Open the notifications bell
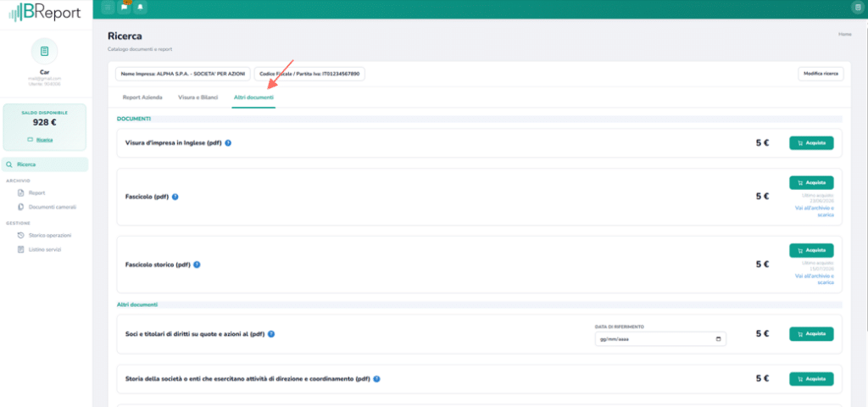The height and width of the screenshot is (407, 868). (141, 7)
